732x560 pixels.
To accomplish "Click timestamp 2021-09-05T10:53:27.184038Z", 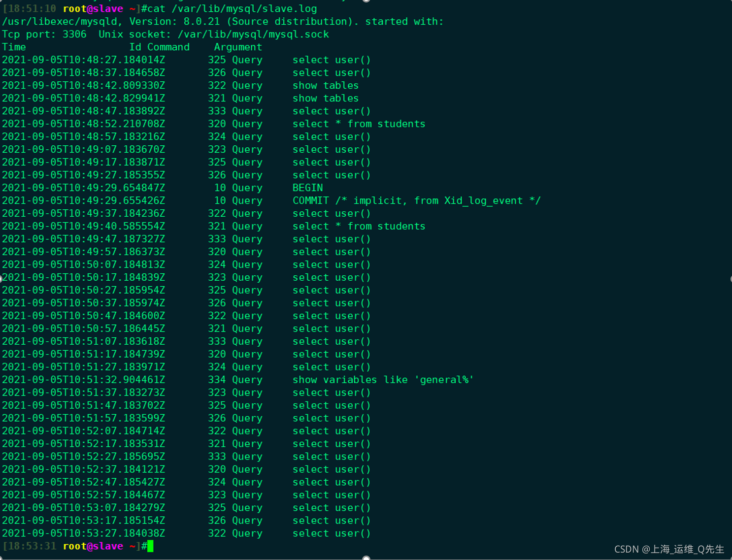I will (x=84, y=533).
